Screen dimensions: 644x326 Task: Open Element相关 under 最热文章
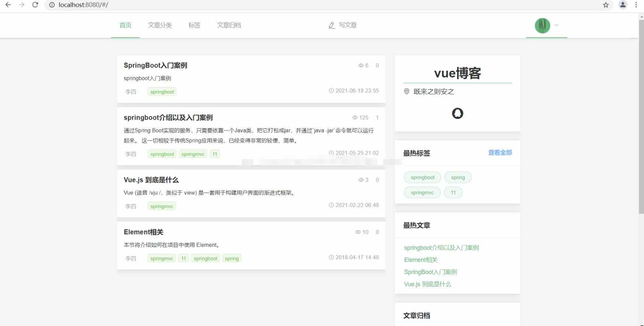tap(421, 260)
